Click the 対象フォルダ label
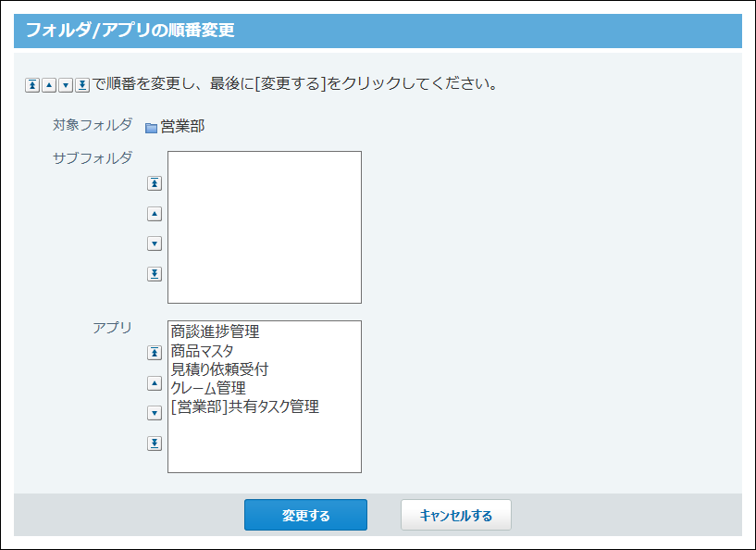Screen dimensions: 756x550 click(x=93, y=125)
